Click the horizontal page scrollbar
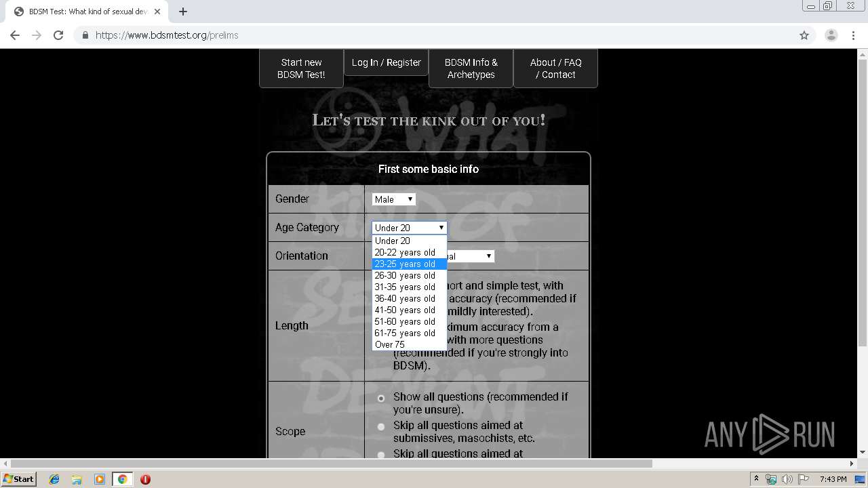868x488 pixels. 331,464
